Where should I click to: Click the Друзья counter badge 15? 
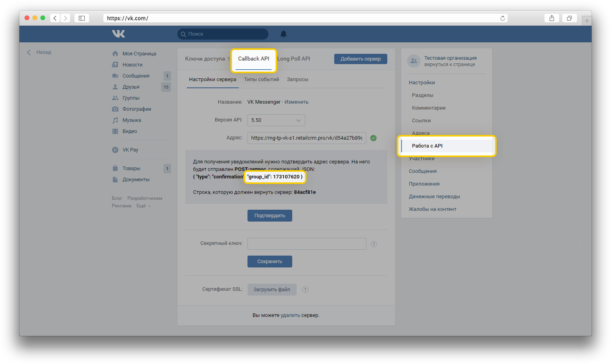pos(166,87)
